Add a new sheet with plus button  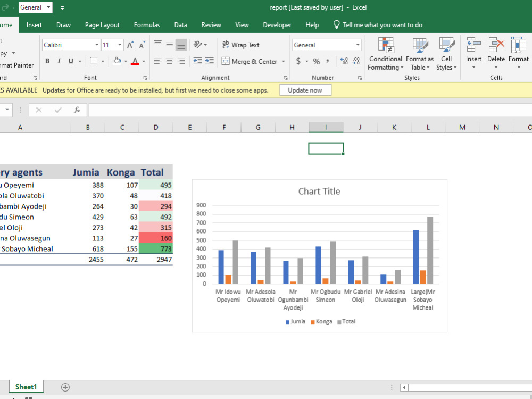(x=65, y=387)
